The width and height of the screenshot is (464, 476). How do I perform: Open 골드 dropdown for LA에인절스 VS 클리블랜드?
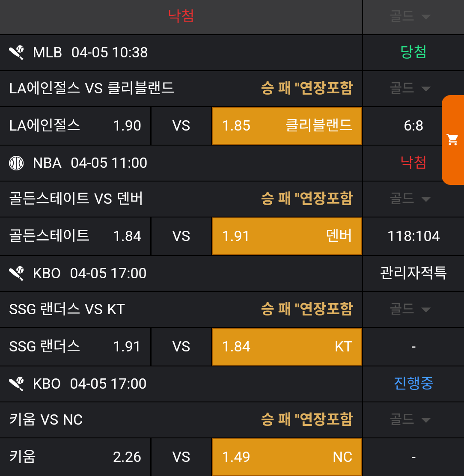[410, 89]
